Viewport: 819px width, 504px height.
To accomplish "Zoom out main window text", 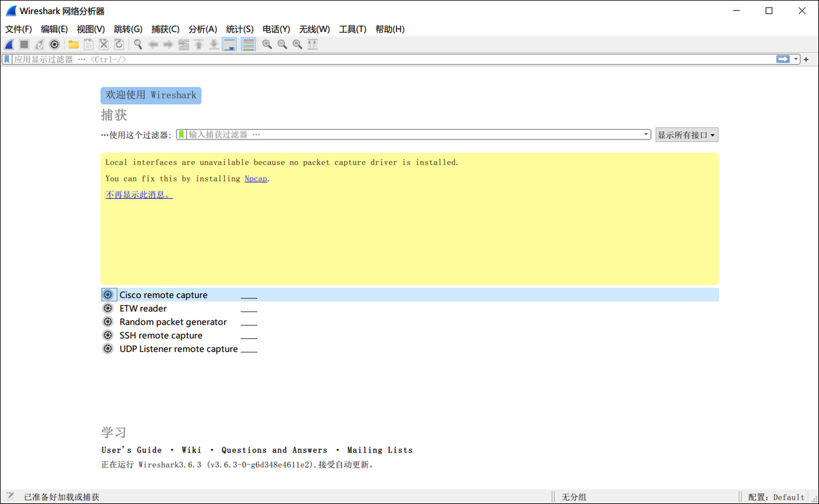I will pyautogui.click(x=282, y=44).
